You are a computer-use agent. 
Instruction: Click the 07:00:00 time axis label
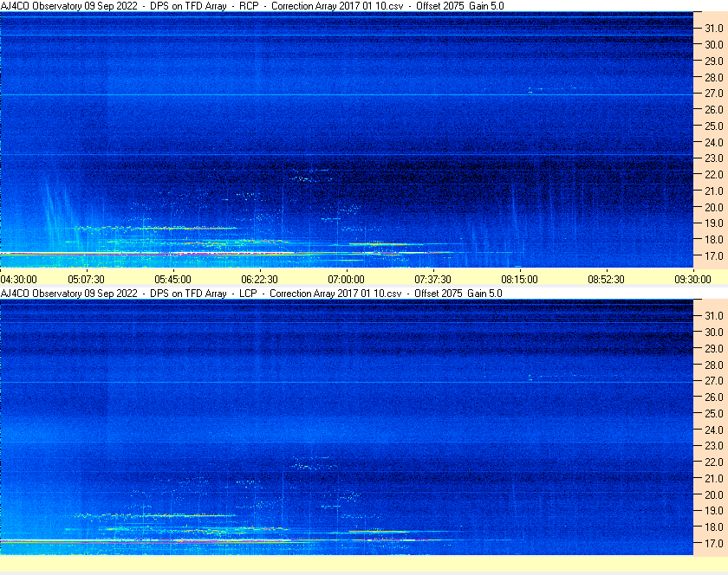[347, 280]
